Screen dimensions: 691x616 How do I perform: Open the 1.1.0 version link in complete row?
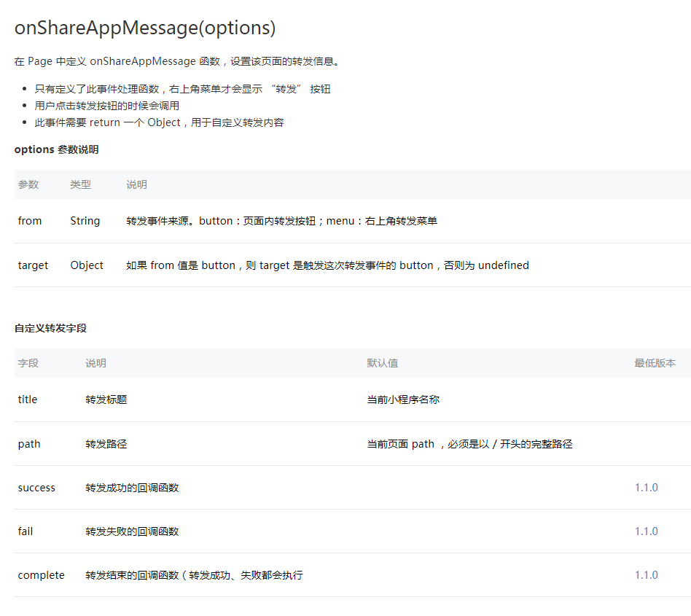click(646, 574)
